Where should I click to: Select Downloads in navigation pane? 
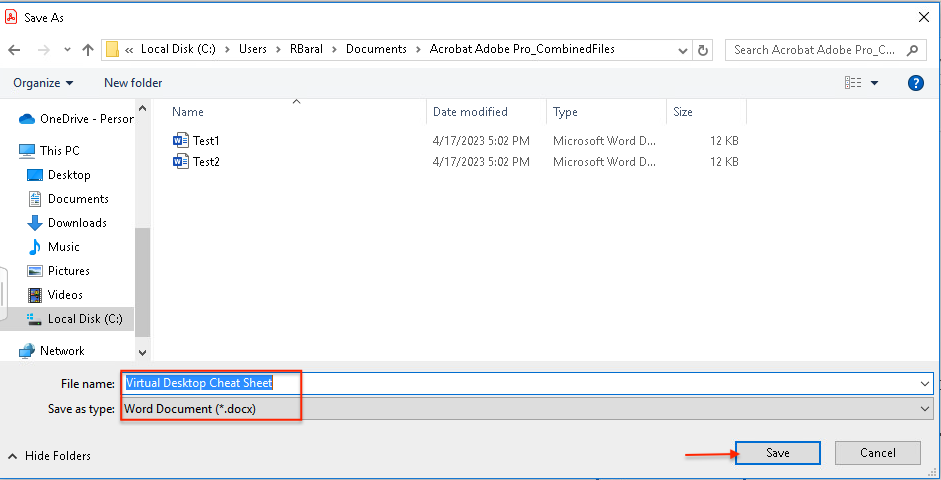pyautogui.click(x=77, y=223)
